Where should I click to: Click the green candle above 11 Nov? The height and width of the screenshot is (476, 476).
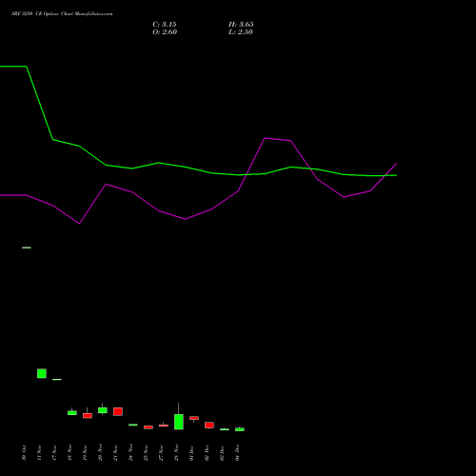(42, 373)
